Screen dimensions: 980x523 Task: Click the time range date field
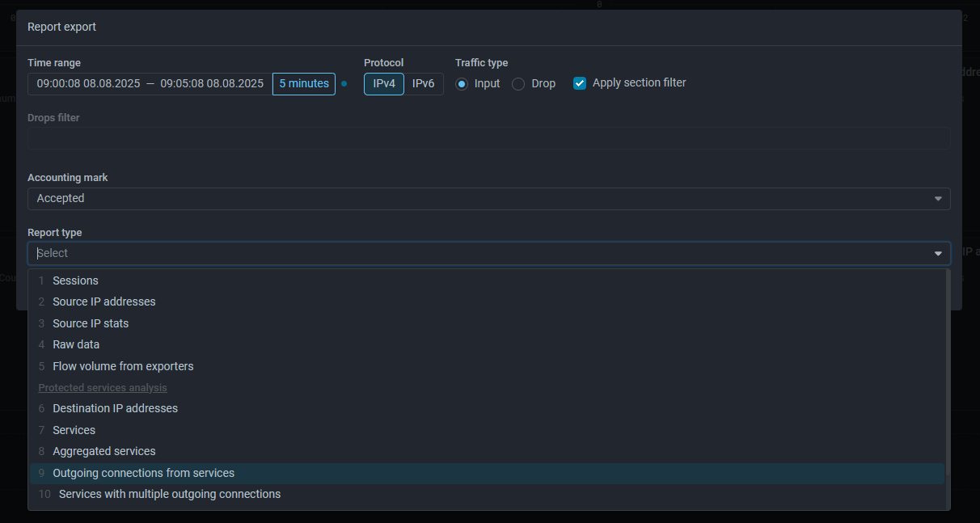(150, 84)
